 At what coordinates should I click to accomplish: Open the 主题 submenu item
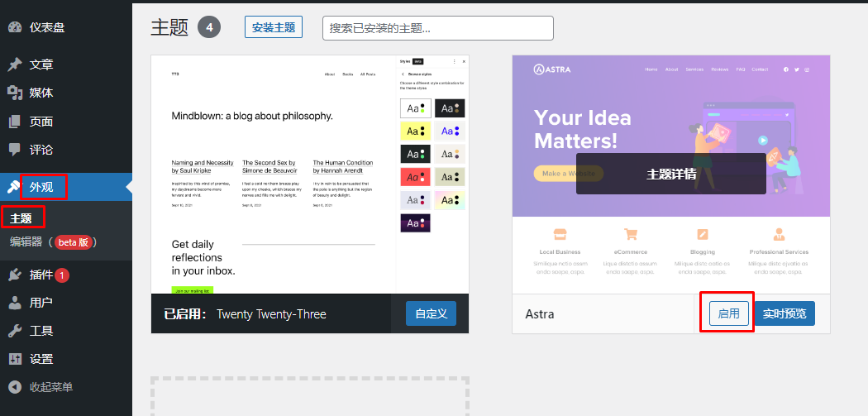[x=21, y=218]
